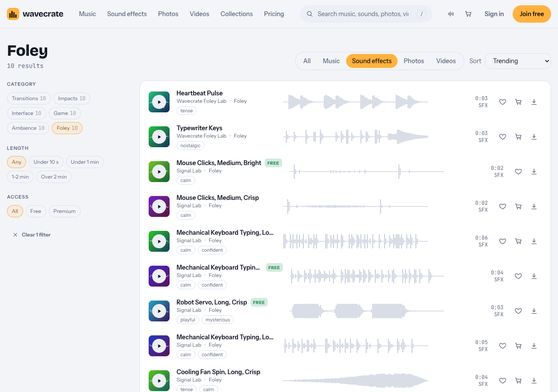Clear 1 filter

(x=32, y=235)
